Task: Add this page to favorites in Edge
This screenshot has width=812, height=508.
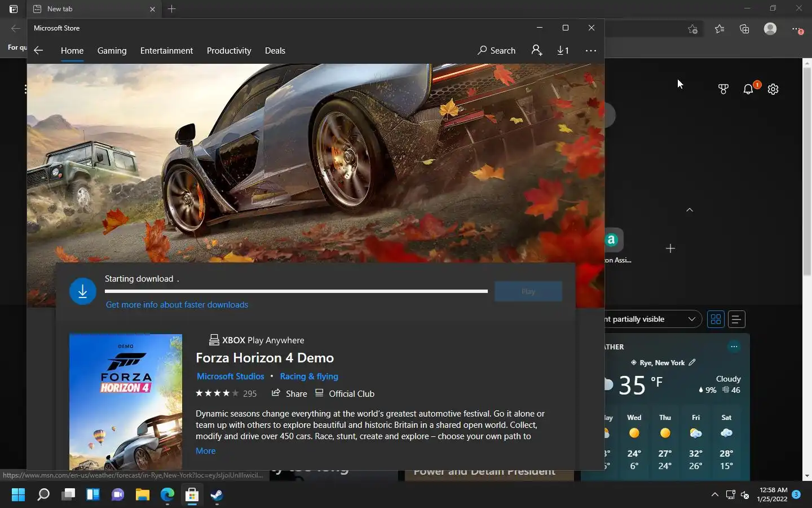Action: [693, 29]
